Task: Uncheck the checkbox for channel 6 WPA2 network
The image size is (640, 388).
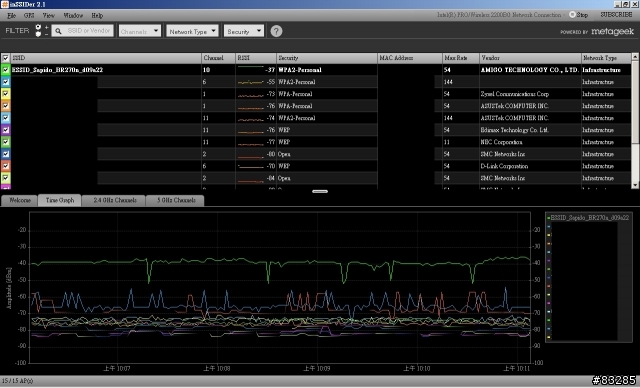Action: [6, 82]
